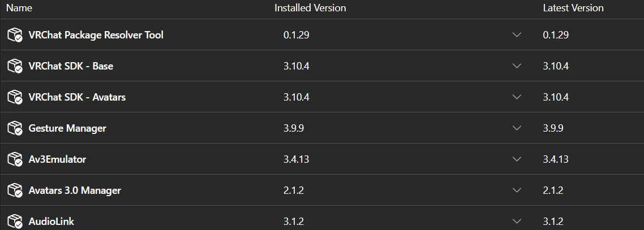This screenshot has width=644, height=230.
Task: Select the AudioLink package name
Action: [51, 222]
